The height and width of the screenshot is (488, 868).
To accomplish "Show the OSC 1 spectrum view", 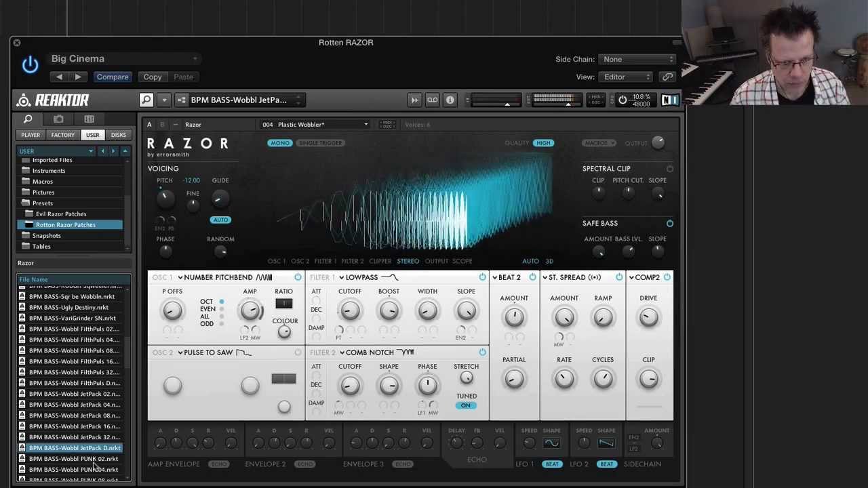I will pos(277,261).
